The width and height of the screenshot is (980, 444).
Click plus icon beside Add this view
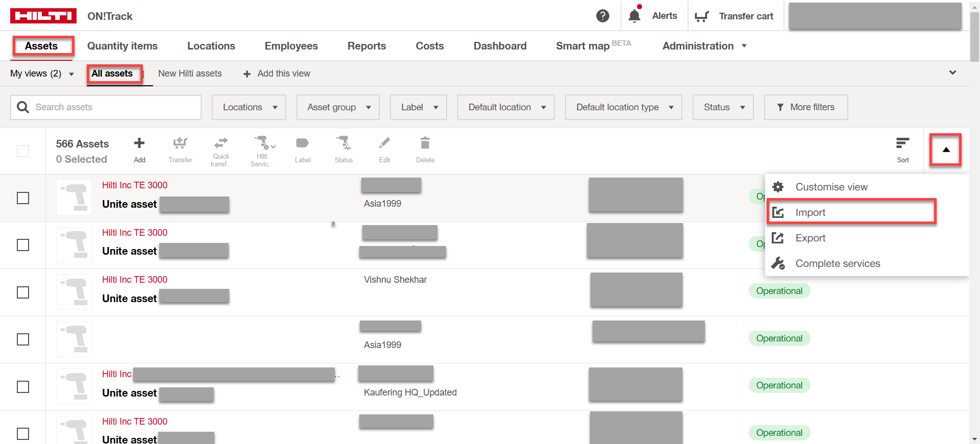(x=247, y=74)
